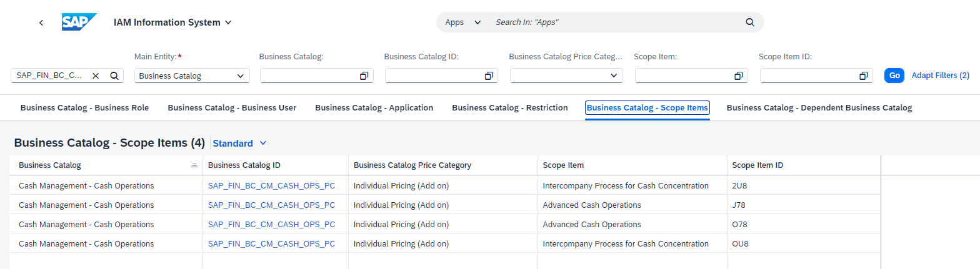Open Business Catalog - Dependent Business Catalog tab
The height and width of the screenshot is (269, 980).
tap(819, 107)
